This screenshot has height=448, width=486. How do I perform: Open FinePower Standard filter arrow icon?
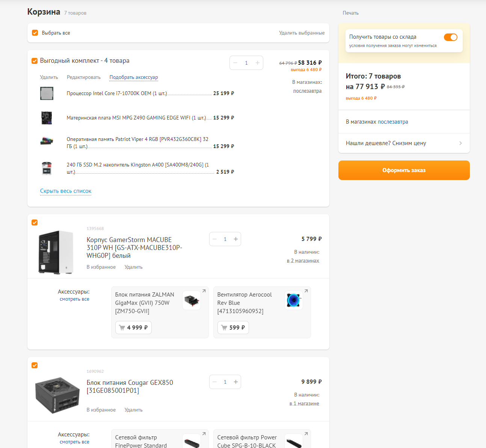pyautogui.click(x=204, y=434)
